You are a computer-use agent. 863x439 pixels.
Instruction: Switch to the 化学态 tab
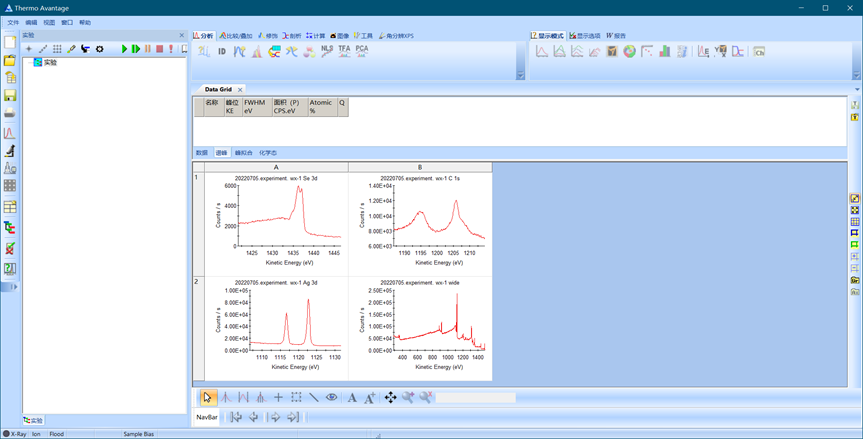[268, 153]
